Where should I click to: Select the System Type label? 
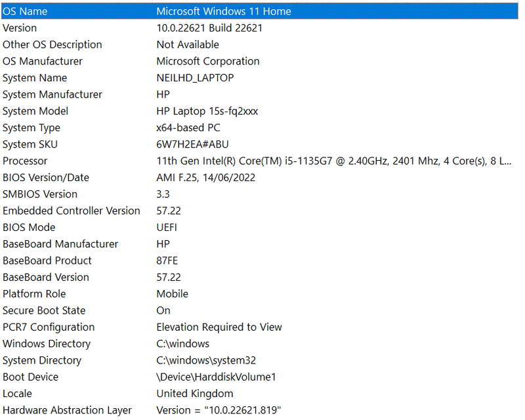[31, 128]
